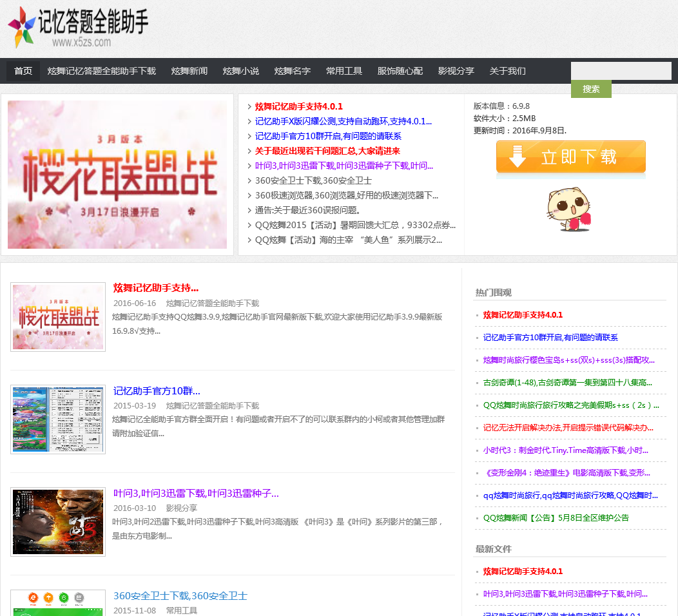Open 炫舞记忆答题全能助手下载 in the navigation bar
Image resolution: width=678 pixels, height=616 pixels.
point(102,71)
